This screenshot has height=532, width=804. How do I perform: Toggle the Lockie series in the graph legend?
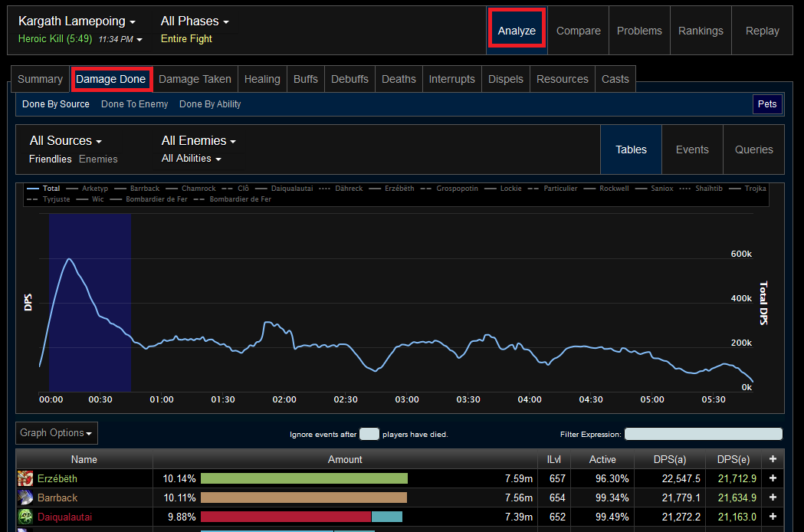(x=503, y=189)
